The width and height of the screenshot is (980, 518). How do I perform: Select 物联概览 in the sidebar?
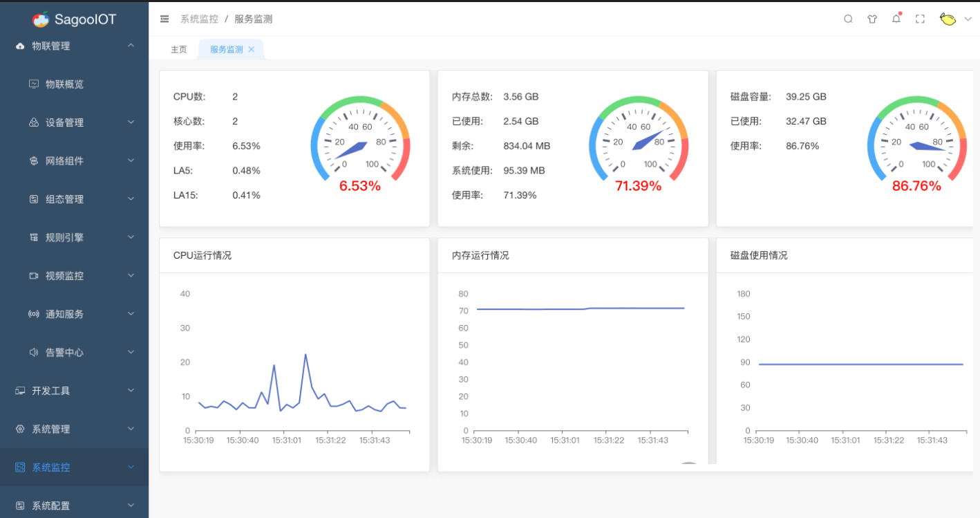(64, 84)
